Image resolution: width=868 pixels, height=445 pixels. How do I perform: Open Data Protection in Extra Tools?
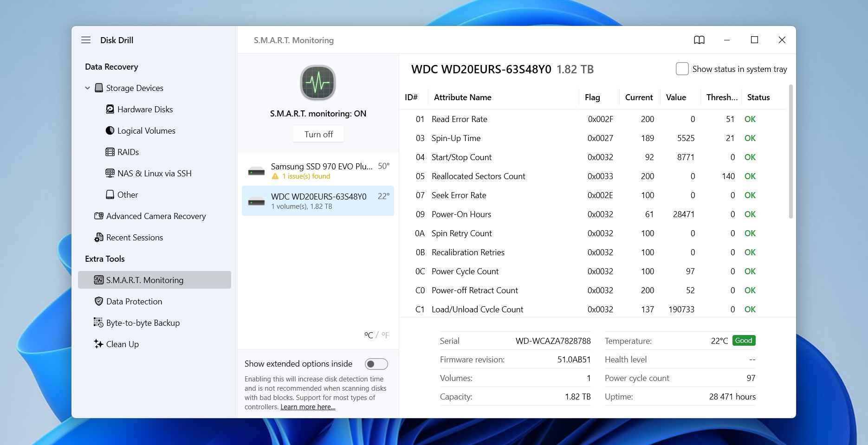coord(134,301)
